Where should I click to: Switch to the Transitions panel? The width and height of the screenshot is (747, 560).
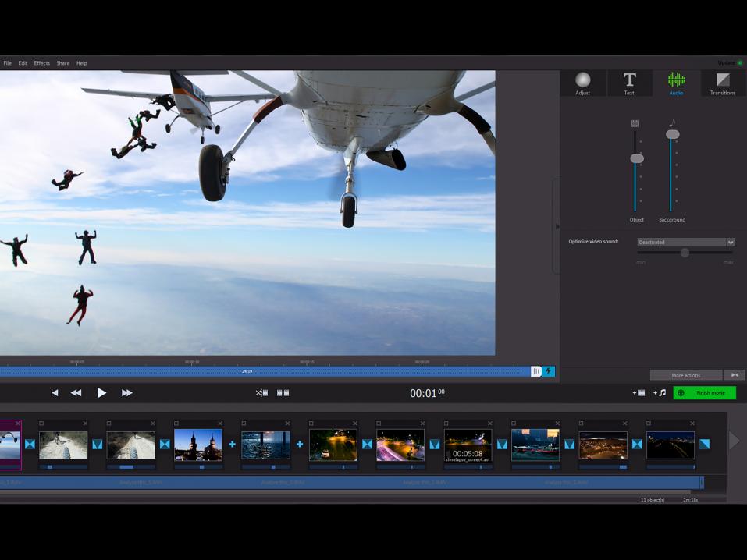pos(722,83)
